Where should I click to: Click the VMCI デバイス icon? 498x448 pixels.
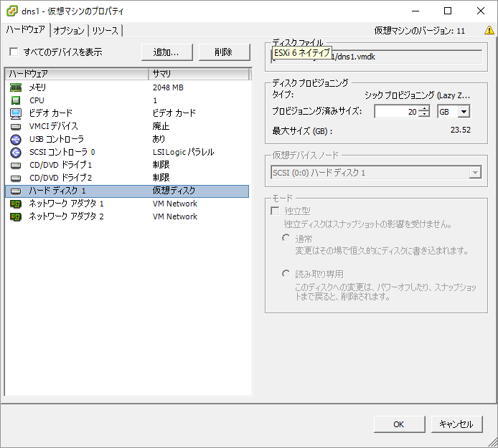pyautogui.click(x=16, y=126)
